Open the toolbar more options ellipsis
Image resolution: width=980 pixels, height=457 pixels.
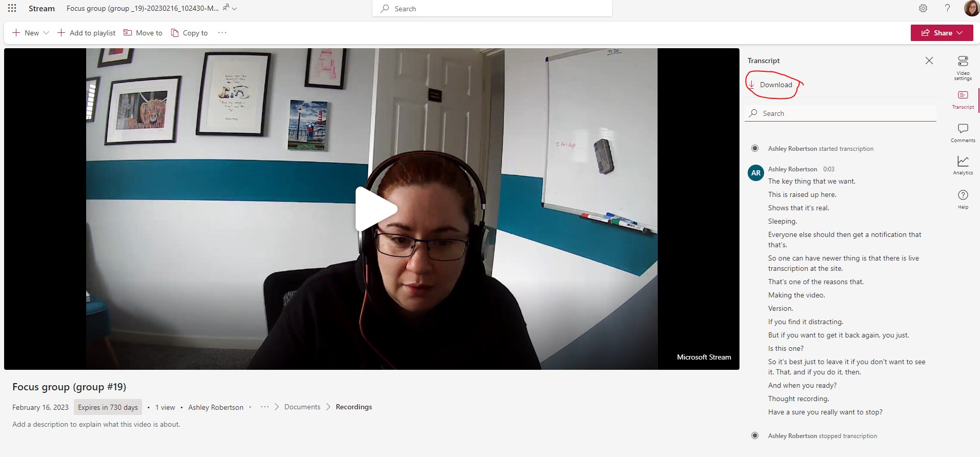(222, 33)
